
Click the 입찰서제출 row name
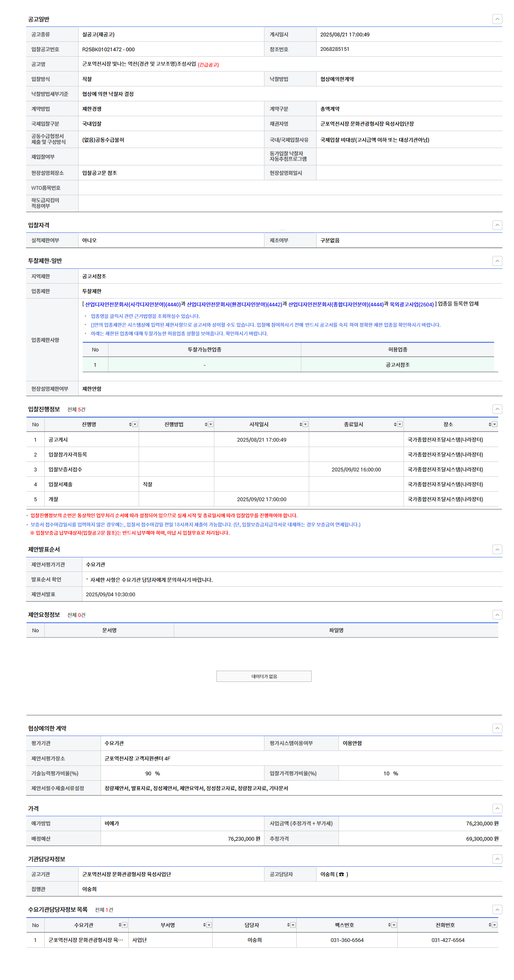pyautogui.click(x=60, y=484)
